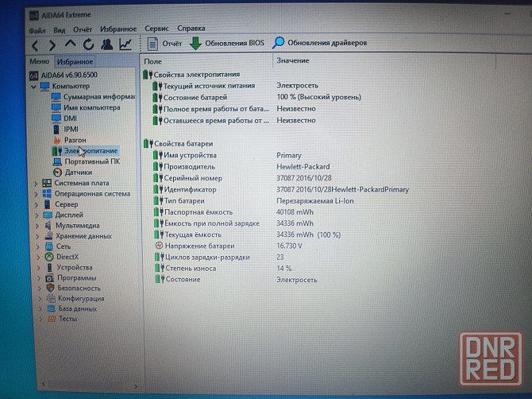This screenshot has width=532, height=399.
Task: Click the green BIOS update arrow icon
Action: pos(195,44)
